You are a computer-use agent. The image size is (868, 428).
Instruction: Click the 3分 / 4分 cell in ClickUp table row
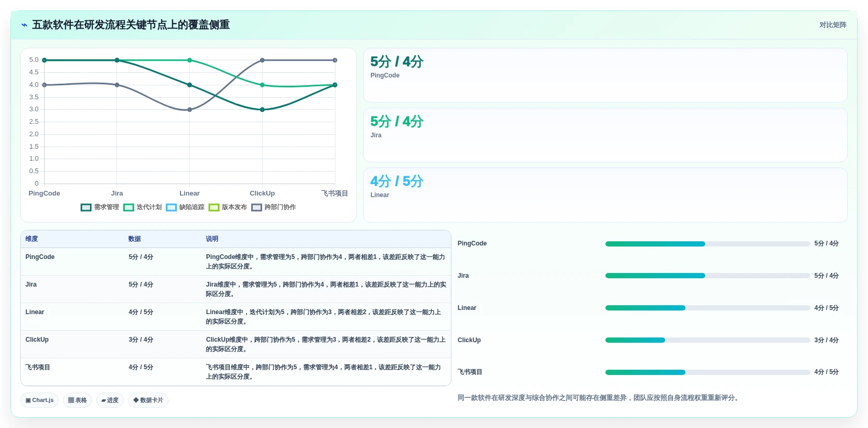click(141, 340)
